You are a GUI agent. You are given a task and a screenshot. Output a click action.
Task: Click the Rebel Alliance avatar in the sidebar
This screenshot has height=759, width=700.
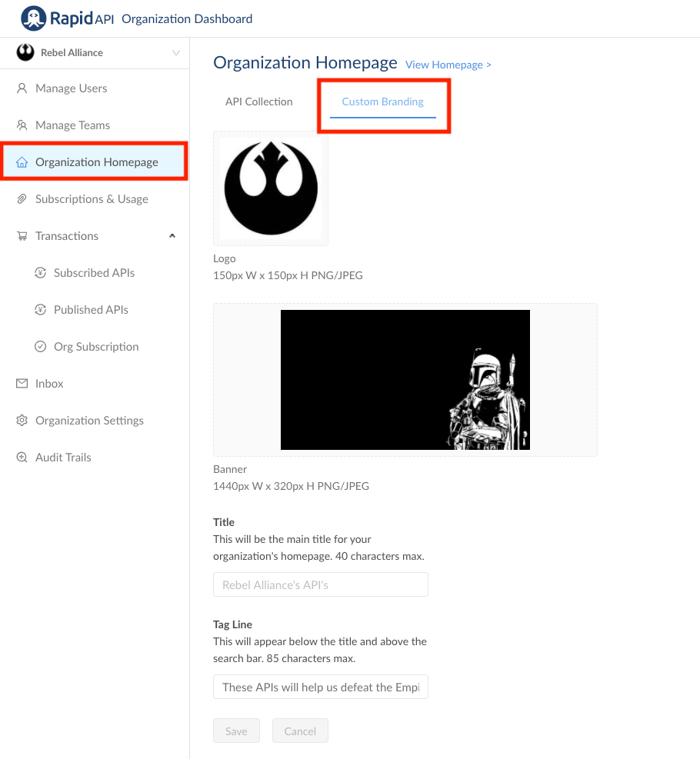[x=25, y=52]
